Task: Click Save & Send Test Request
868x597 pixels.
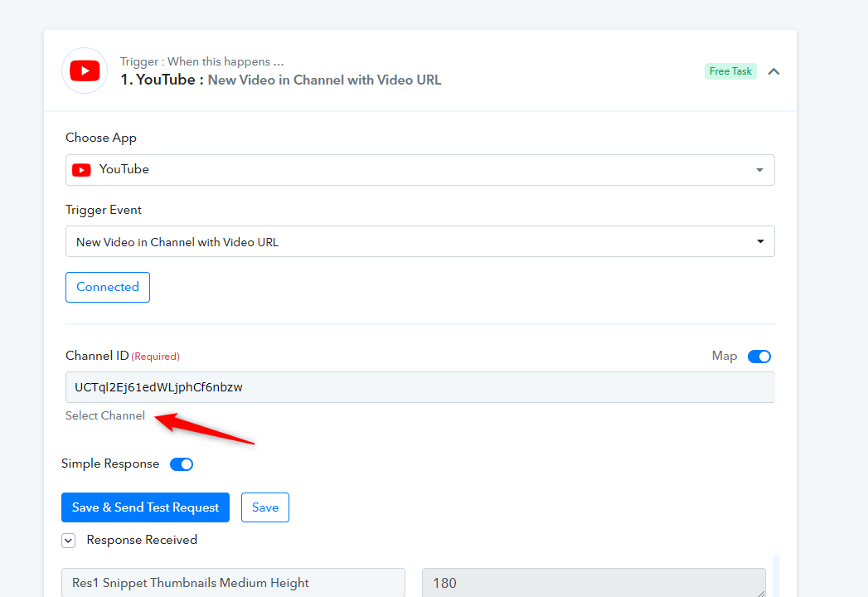Action: [145, 507]
